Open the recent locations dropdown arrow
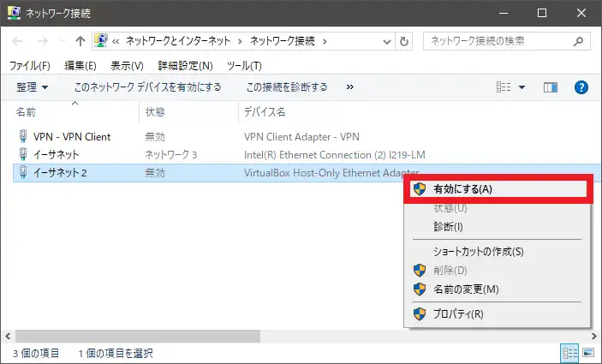 tap(63, 40)
